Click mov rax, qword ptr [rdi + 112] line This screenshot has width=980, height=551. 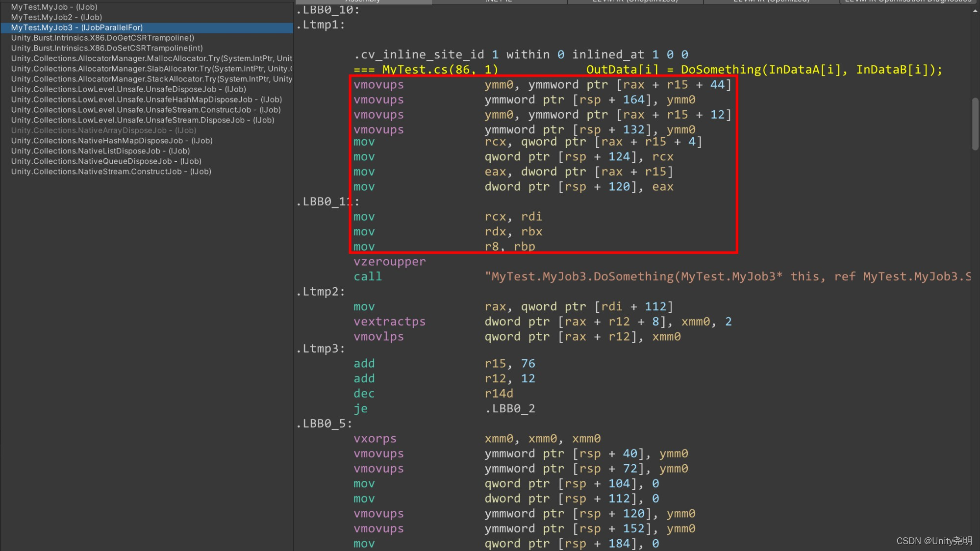point(513,307)
